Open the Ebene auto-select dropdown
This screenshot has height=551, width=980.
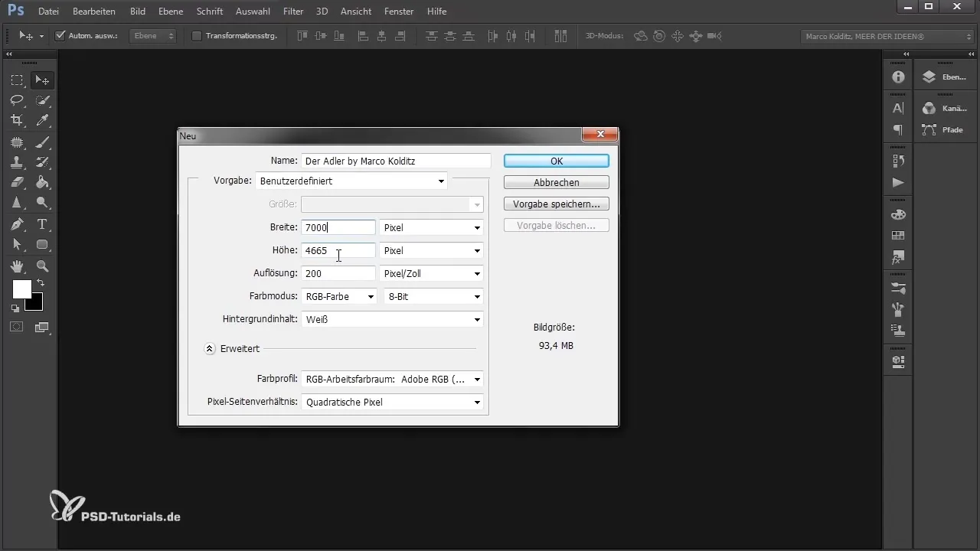[153, 36]
